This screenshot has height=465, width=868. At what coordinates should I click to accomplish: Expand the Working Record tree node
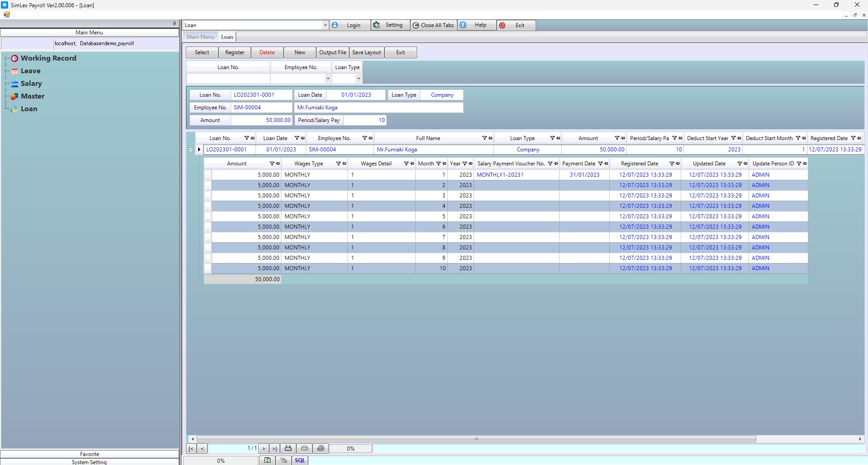click(6, 58)
